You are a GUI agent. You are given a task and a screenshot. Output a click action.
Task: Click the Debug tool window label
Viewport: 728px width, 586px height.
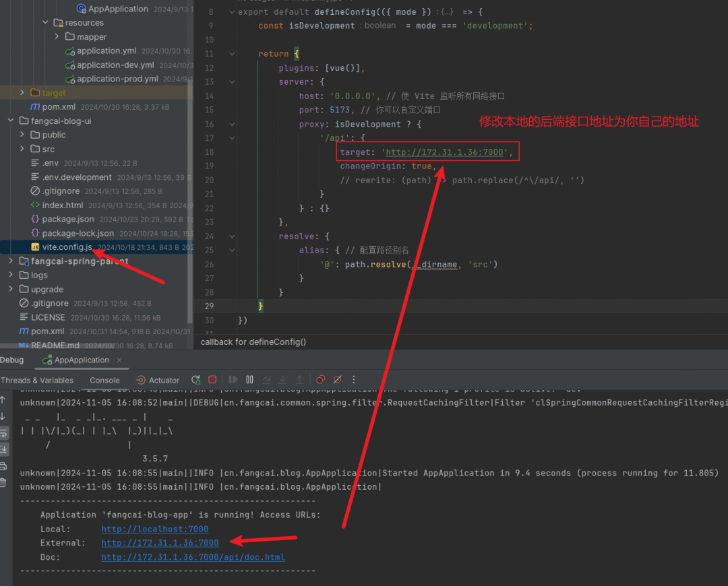[x=11, y=360]
